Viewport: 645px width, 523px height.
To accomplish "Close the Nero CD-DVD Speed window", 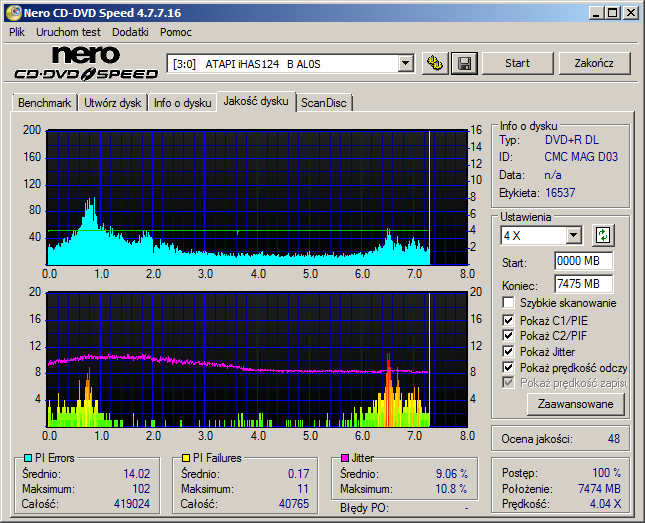I will pos(630,13).
